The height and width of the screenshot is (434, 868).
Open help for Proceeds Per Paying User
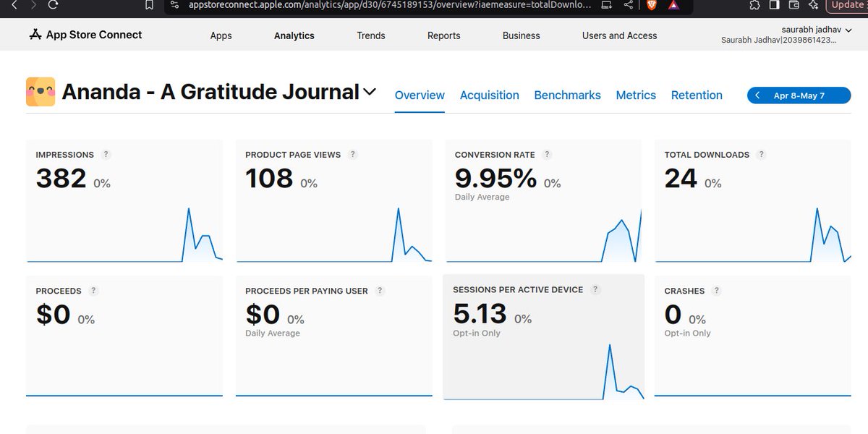point(380,290)
